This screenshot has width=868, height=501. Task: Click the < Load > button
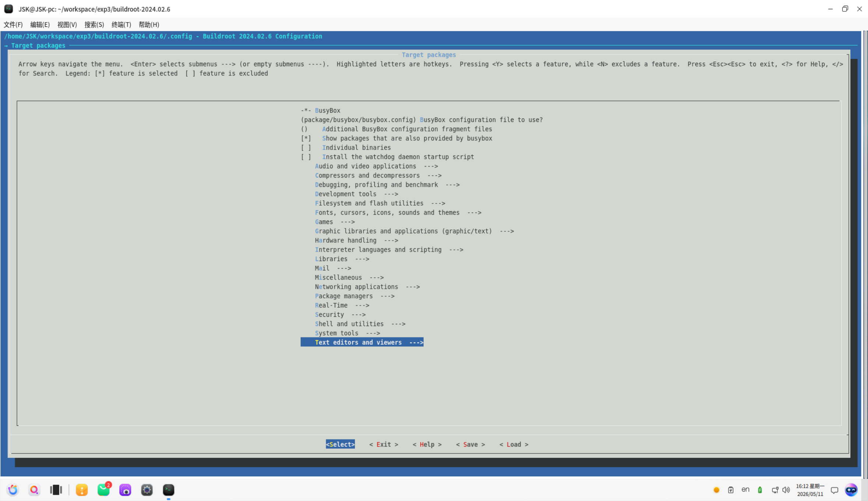[x=514, y=444]
